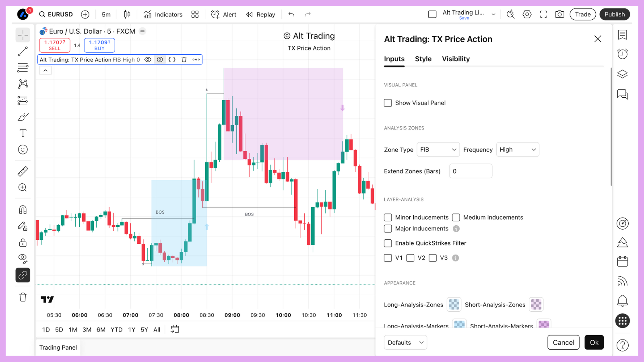Open the Zone Type dropdown

pos(438,149)
